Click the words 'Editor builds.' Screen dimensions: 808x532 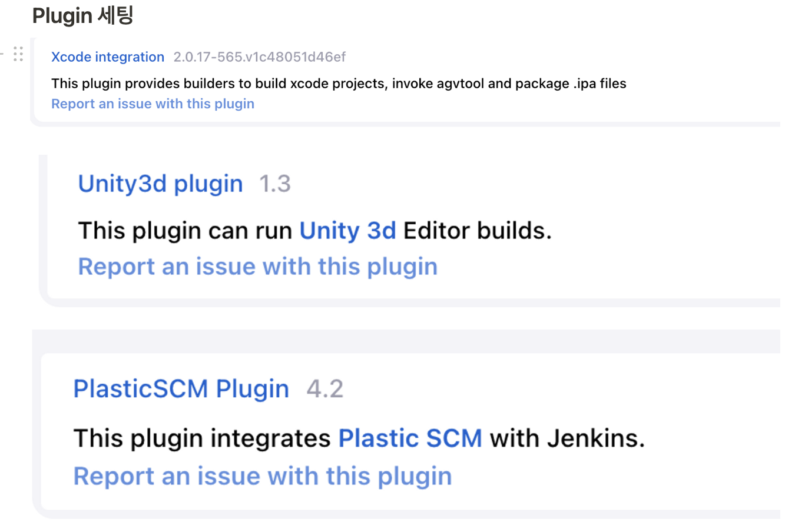pos(478,231)
